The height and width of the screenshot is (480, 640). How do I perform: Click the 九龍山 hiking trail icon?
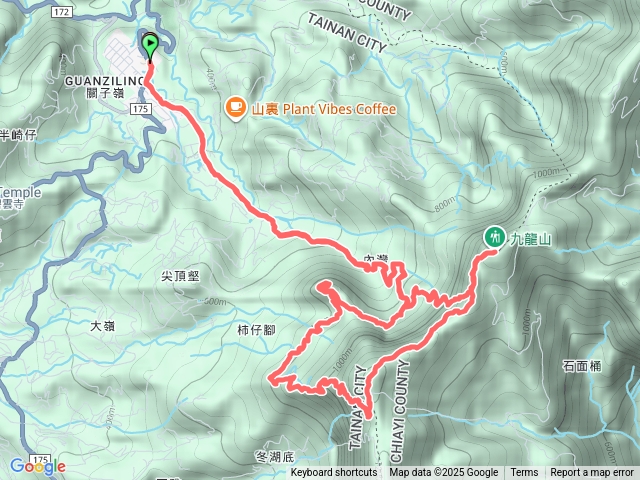click(495, 237)
